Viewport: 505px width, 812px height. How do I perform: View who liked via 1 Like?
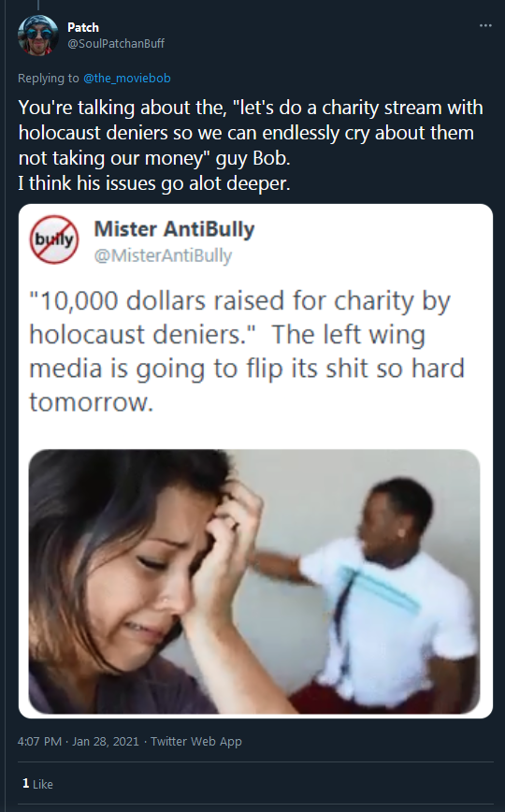[37, 784]
